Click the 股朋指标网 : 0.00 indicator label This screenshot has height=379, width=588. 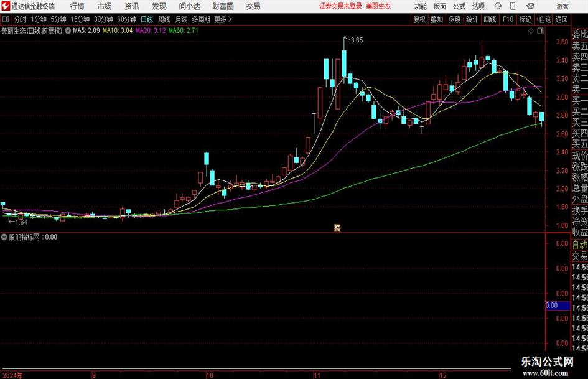click(x=33, y=237)
